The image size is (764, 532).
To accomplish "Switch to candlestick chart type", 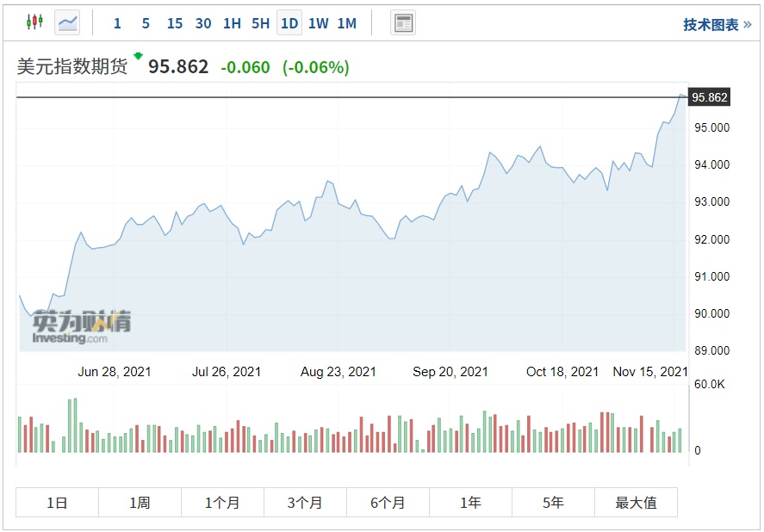I will 34,23.
